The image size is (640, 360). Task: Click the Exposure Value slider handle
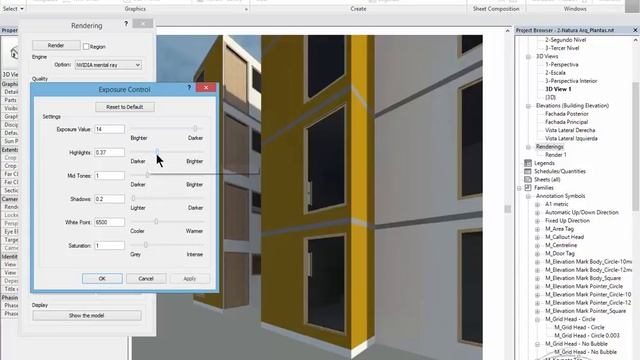pos(195,128)
